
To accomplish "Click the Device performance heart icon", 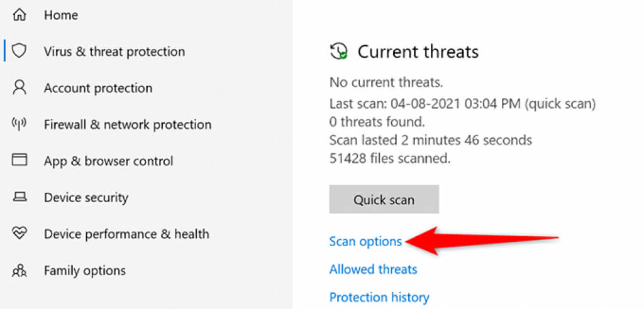I will point(19,234).
